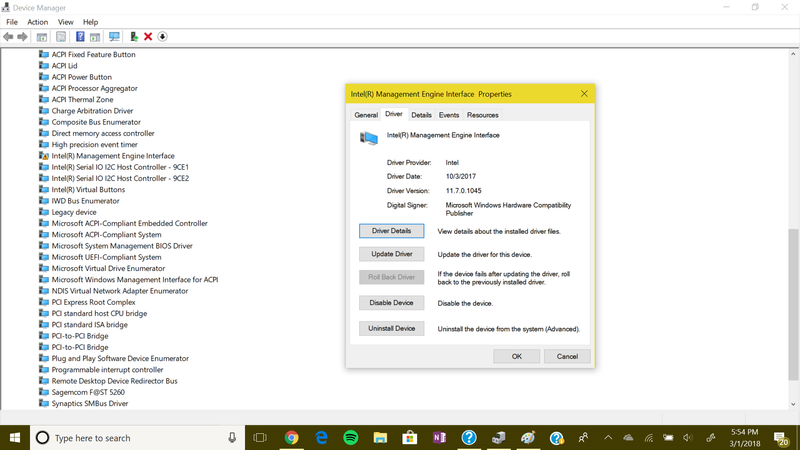This screenshot has width=800, height=450.
Task: Click the Paint taskbar icon
Action: click(x=528, y=438)
